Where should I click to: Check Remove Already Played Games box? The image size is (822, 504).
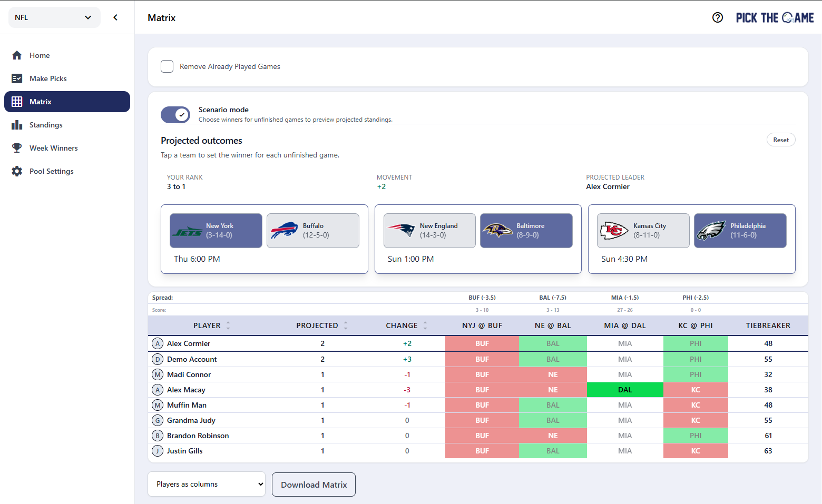tap(167, 66)
